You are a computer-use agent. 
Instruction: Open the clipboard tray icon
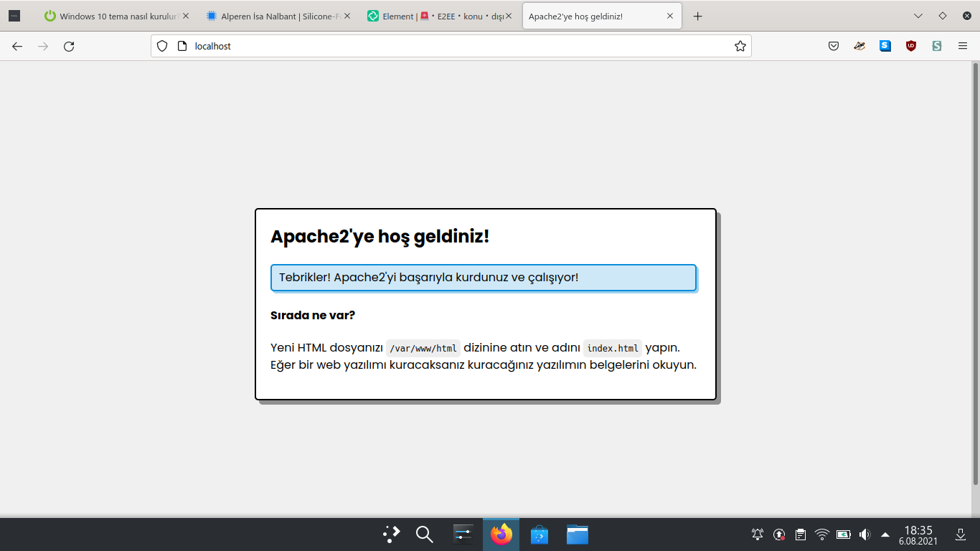coord(801,534)
